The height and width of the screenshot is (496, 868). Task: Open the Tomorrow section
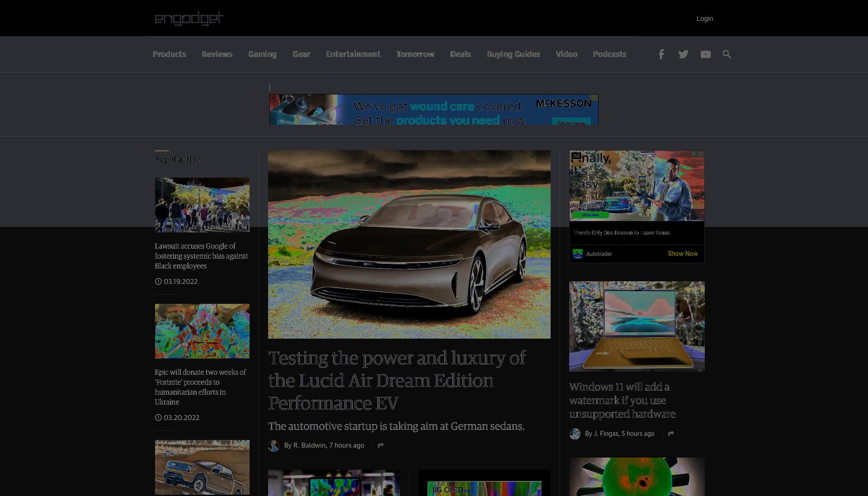click(415, 54)
